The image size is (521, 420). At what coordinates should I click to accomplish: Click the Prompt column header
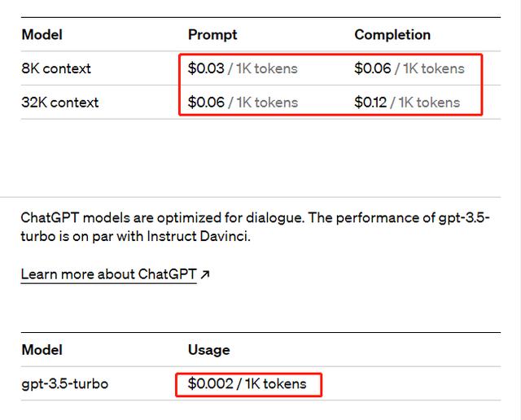click(x=212, y=35)
